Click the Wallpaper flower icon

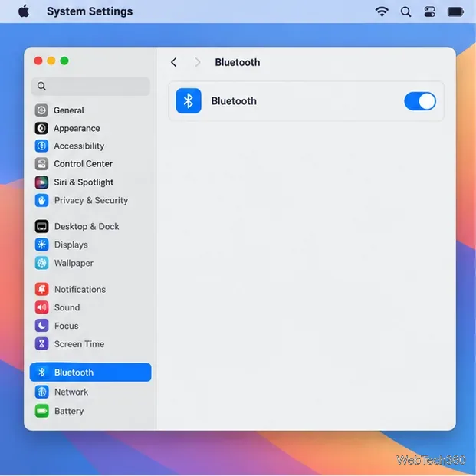tap(41, 263)
